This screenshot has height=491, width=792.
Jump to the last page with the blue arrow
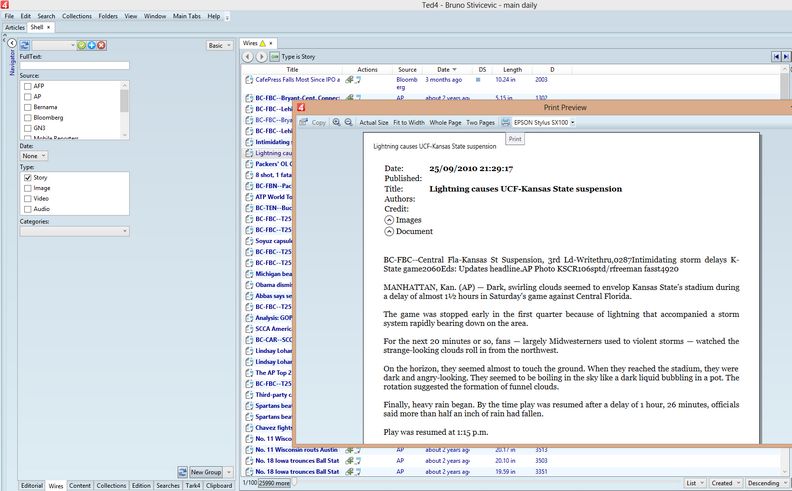click(x=786, y=57)
